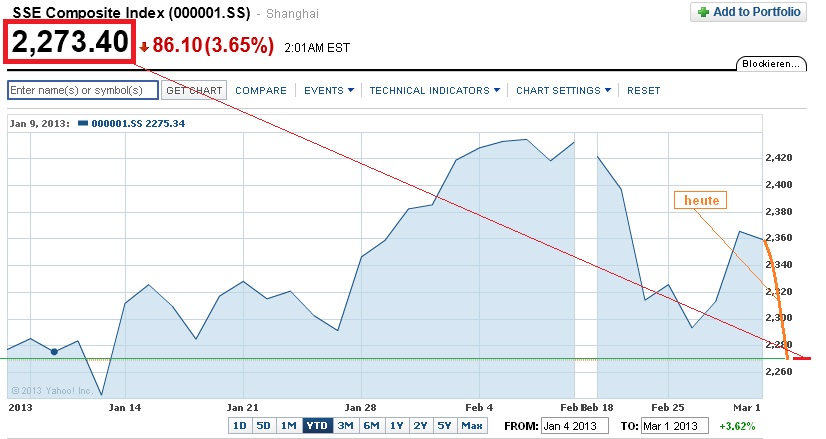Open the Events dropdown menu
826x439 pixels.
pyautogui.click(x=329, y=90)
